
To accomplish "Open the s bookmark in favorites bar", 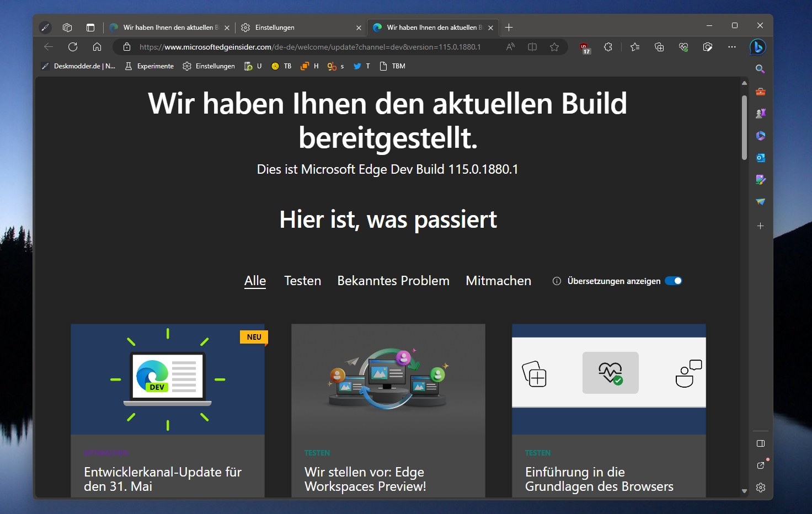I will point(335,66).
